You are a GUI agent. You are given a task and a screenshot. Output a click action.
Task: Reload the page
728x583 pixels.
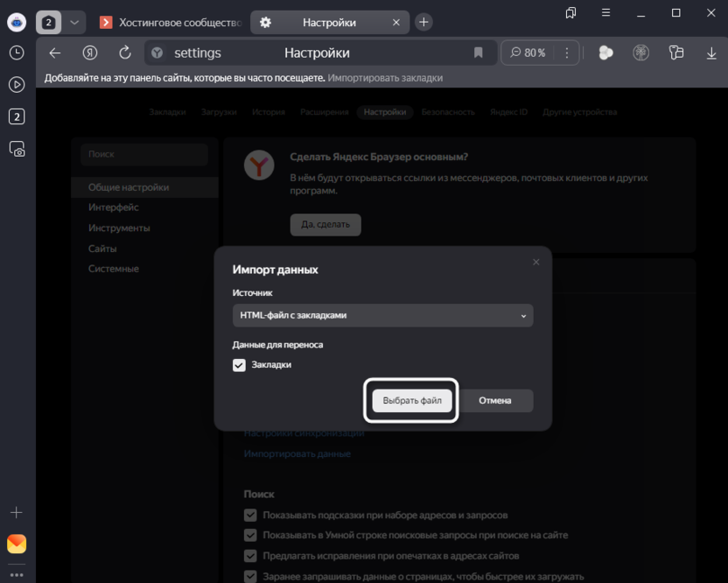click(125, 53)
